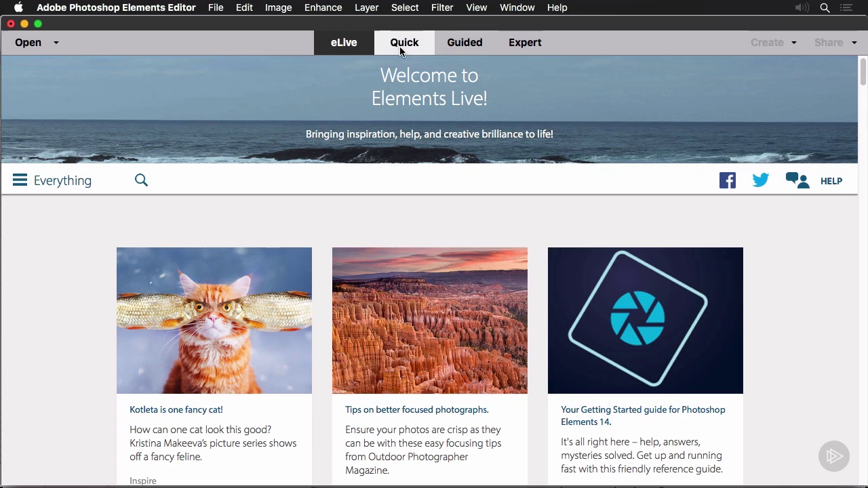This screenshot has height=488, width=868.
Task: Open the File menu
Action: (216, 7)
